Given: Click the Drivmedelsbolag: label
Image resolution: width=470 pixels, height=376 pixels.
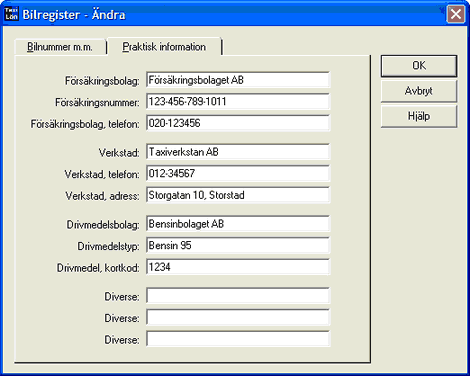Looking at the screenshot, I should coord(103,225).
